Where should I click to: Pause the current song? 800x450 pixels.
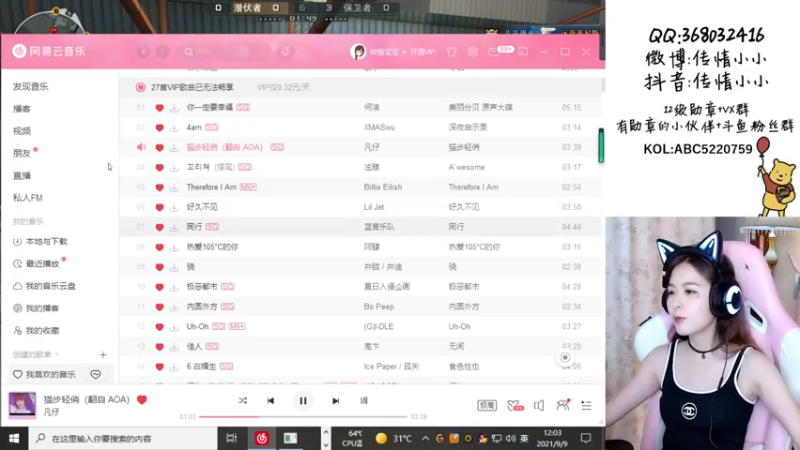pyautogui.click(x=303, y=401)
